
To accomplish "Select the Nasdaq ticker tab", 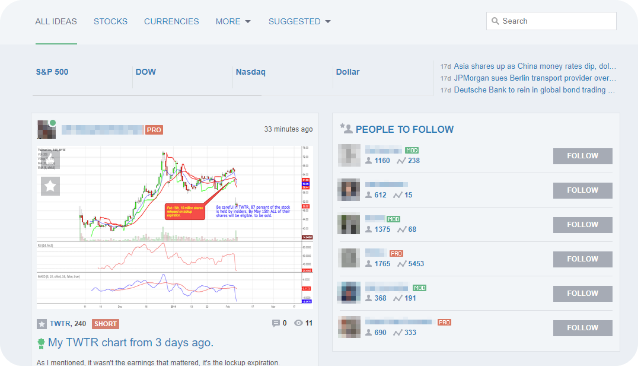I will (x=250, y=72).
